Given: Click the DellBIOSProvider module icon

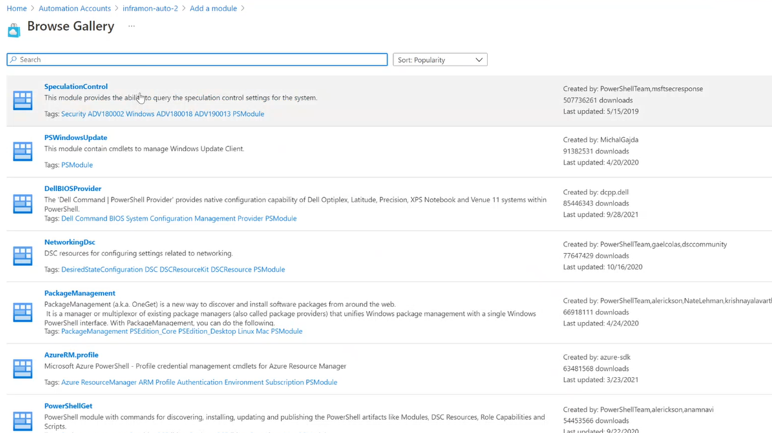Looking at the screenshot, I should tap(22, 204).
